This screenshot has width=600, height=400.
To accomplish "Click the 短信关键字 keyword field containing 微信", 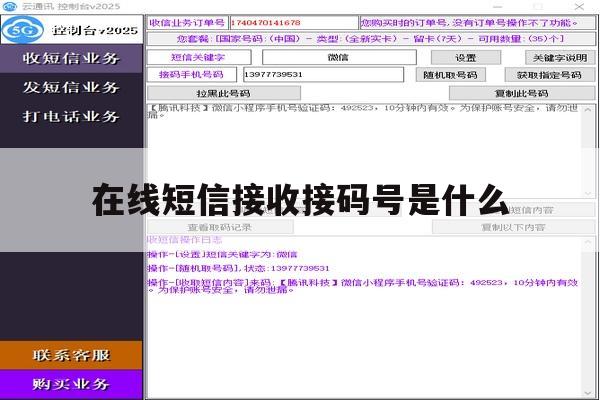I will pos(339,57).
